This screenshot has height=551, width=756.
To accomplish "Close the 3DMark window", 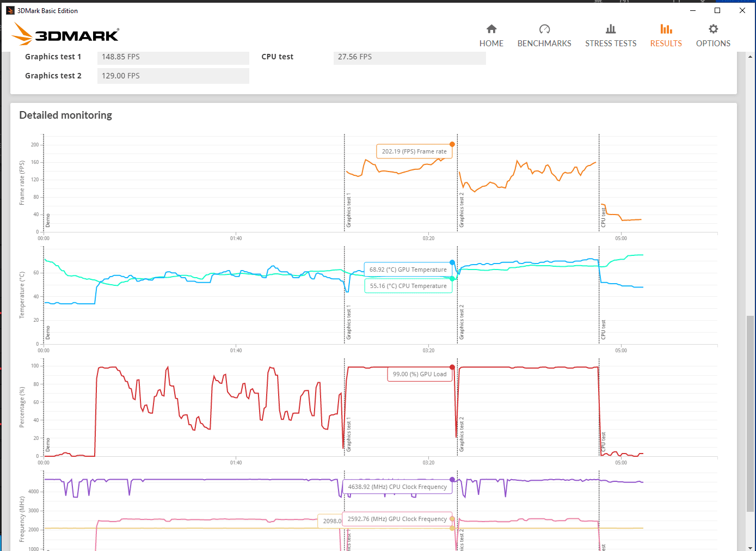I will click(742, 10).
